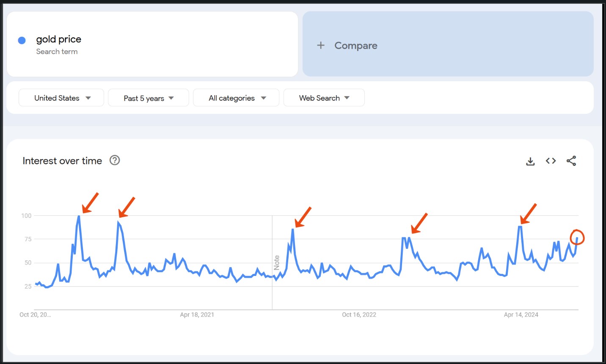This screenshot has width=606, height=364.
Task: Click the Apr 14, 2024 axis label
Action: (521, 314)
